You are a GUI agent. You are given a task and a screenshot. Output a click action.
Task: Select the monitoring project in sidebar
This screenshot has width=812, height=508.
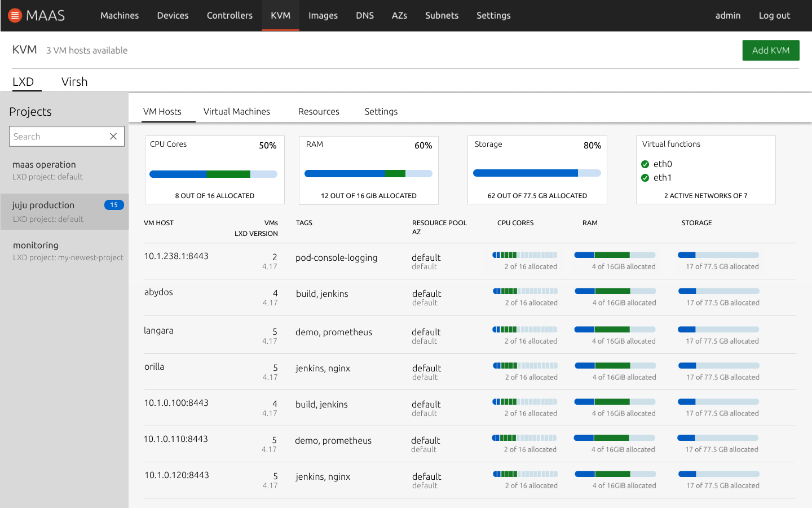coord(36,245)
